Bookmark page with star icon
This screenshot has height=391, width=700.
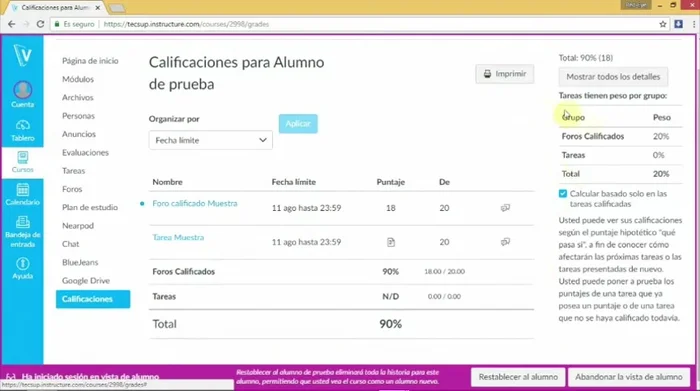(x=662, y=24)
